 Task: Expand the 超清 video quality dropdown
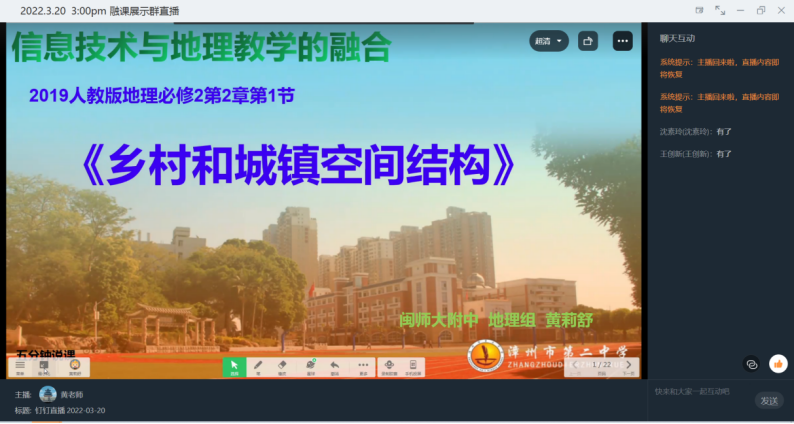point(549,41)
